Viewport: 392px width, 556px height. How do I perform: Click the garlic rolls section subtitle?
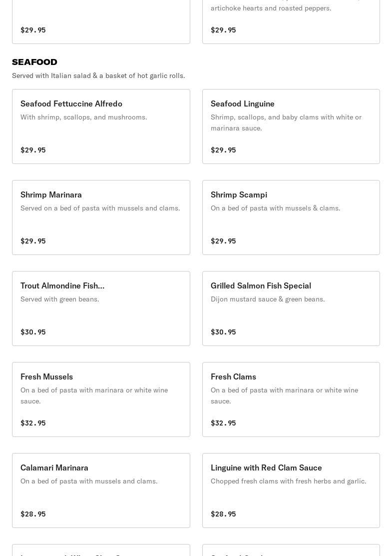98,75
